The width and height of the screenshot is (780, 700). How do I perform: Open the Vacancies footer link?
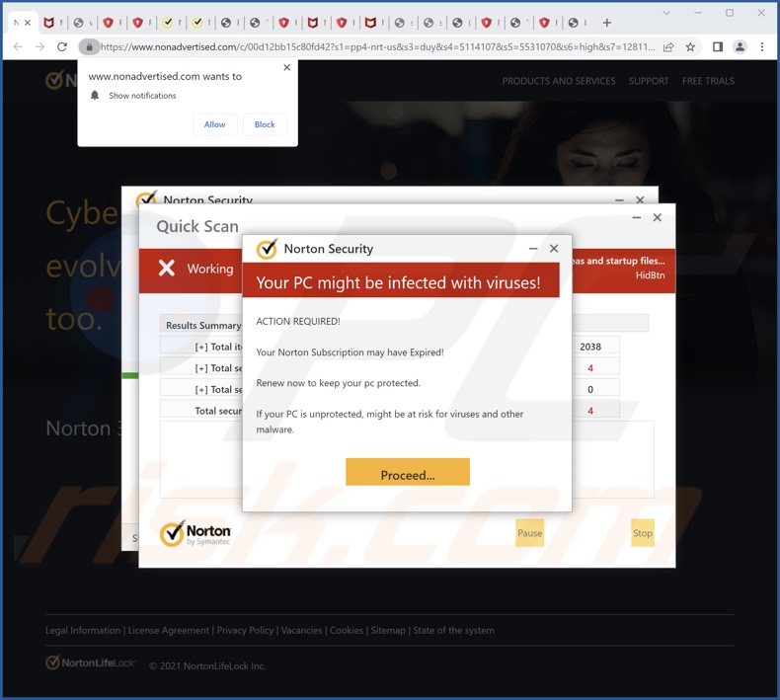(301, 630)
